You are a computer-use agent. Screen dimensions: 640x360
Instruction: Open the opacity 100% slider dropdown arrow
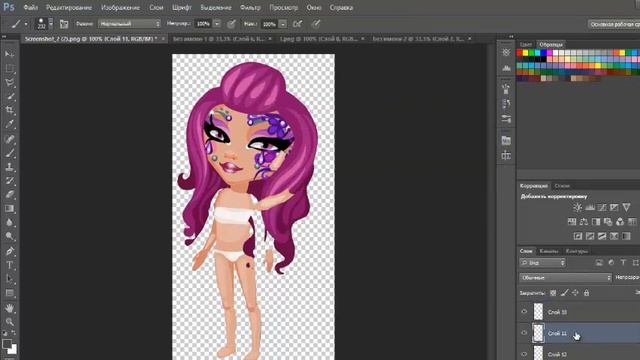[x=217, y=24]
